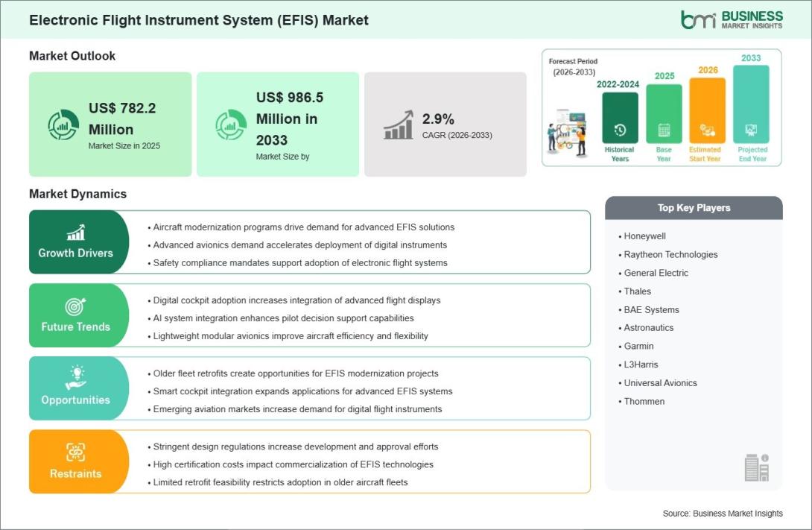Click 'Older fleet retrofits create opportunities' bullet
Screen dimensions: 812x530
pos(296,373)
